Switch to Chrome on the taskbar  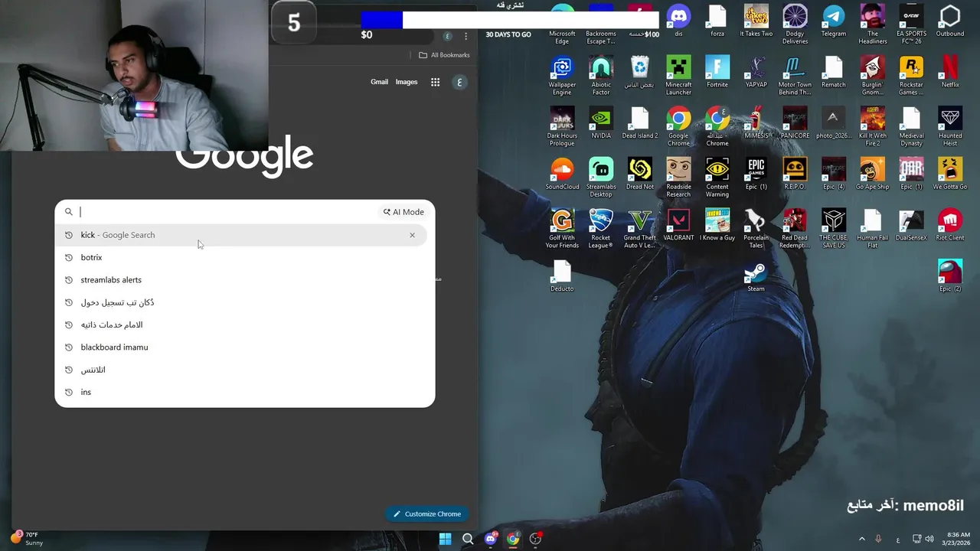[513, 539]
